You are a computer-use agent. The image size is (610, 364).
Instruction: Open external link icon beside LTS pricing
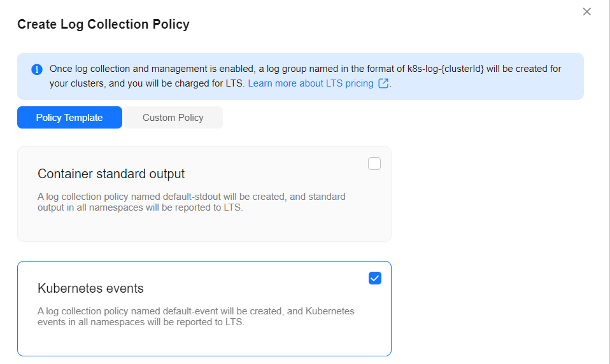point(383,83)
